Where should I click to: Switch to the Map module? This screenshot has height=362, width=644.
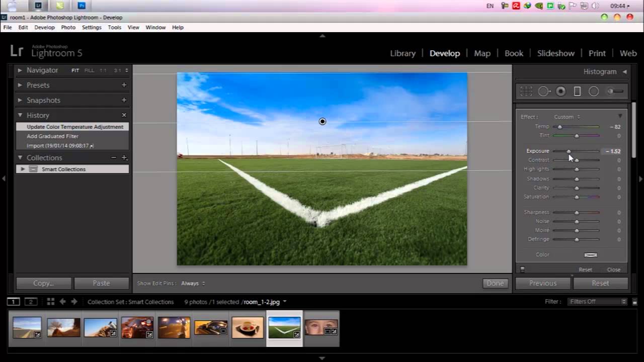point(482,53)
